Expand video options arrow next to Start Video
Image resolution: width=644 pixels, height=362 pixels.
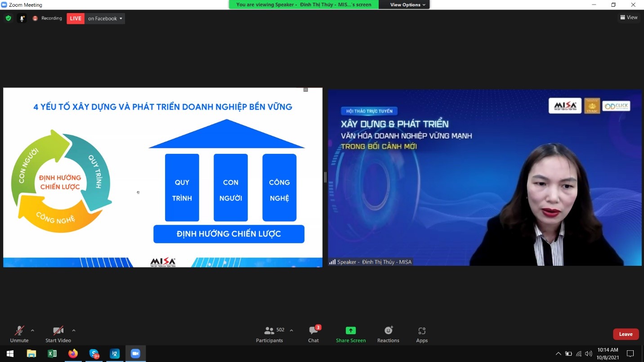74,331
